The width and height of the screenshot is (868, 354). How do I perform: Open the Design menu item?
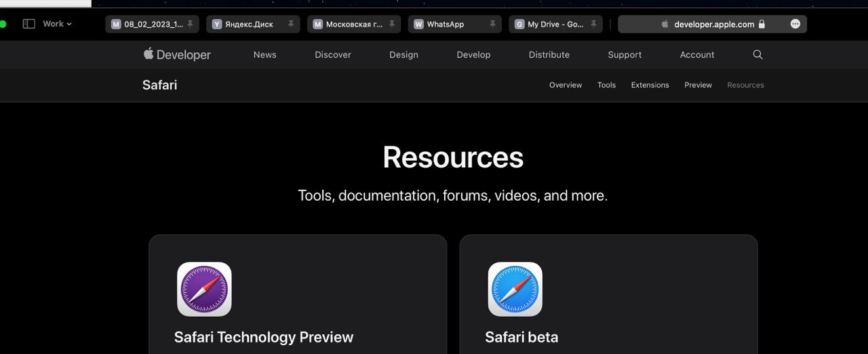point(403,55)
